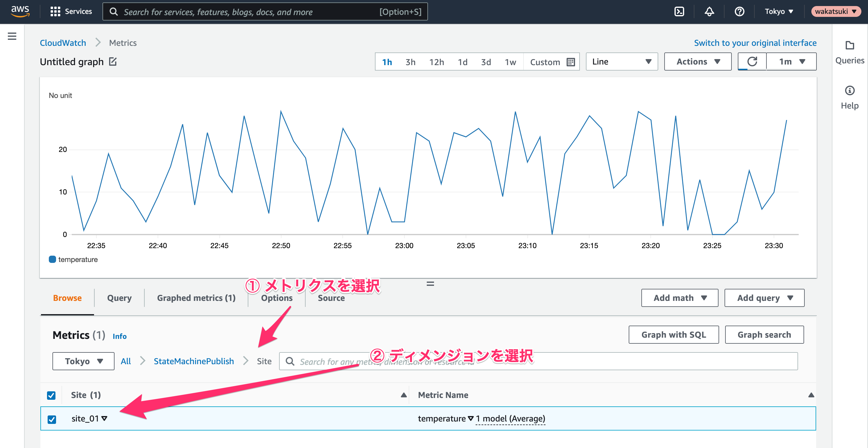Click the refresh graph icon
This screenshot has width=868, height=448.
tap(752, 62)
